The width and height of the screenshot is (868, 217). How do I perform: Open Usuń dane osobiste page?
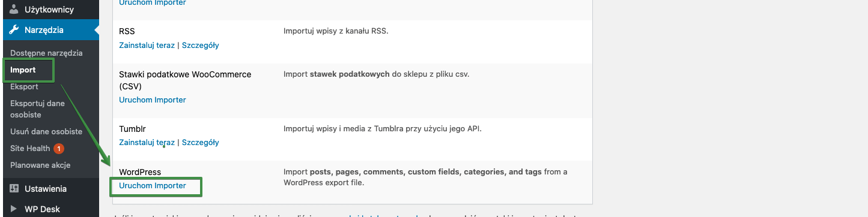(x=46, y=131)
